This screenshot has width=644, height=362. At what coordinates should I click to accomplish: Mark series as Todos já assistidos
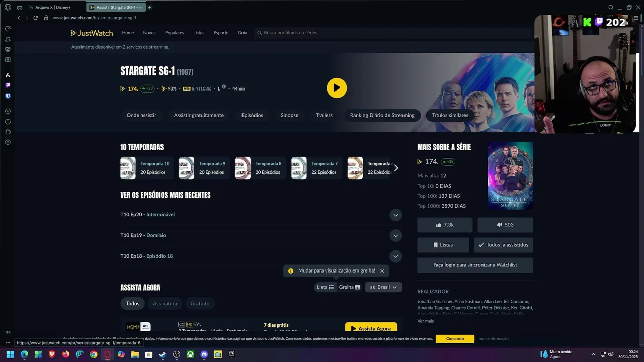tap(504, 245)
